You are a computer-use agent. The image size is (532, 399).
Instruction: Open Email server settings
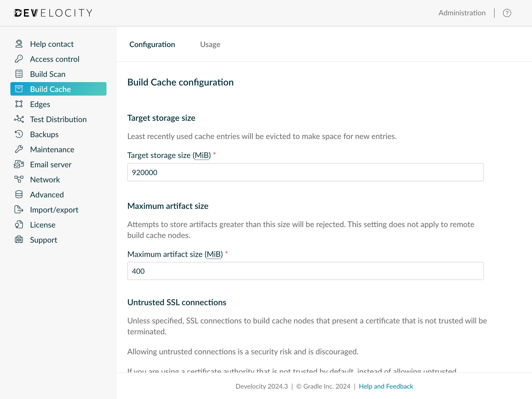pos(50,164)
